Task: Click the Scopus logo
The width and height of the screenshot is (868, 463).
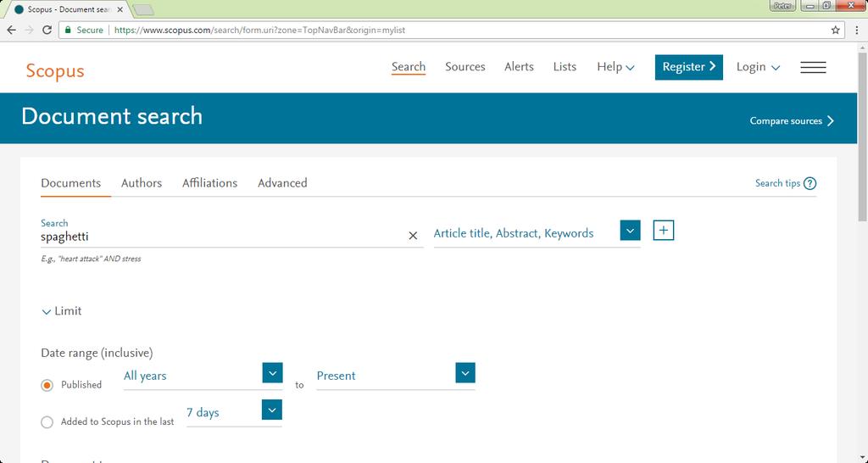Action: (55, 71)
